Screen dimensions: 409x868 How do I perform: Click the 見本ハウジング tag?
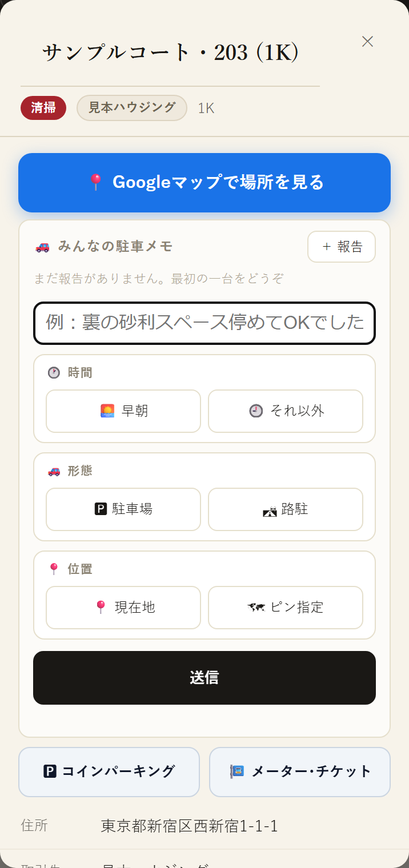(132, 108)
